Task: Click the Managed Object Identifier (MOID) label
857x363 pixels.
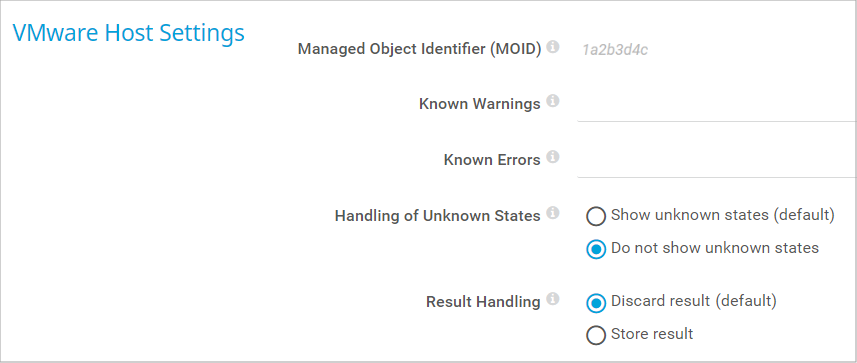Action: [x=419, y=49]
